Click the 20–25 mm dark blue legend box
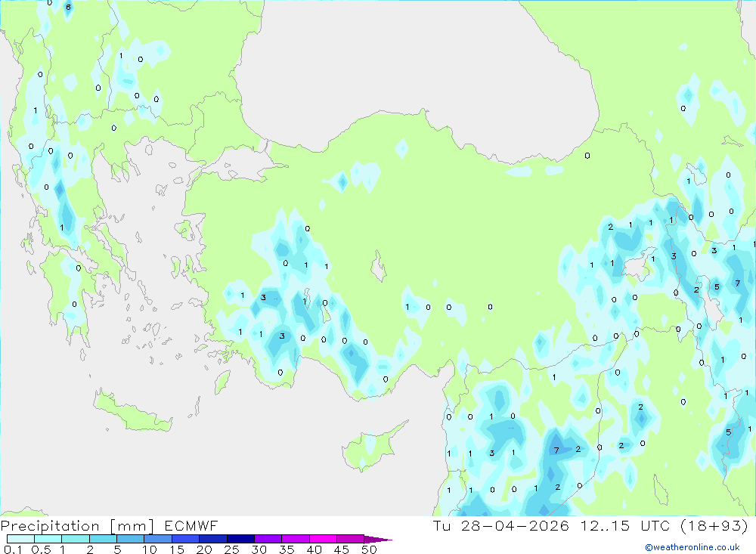Screen dimensions: 756x554 point(213,539)
